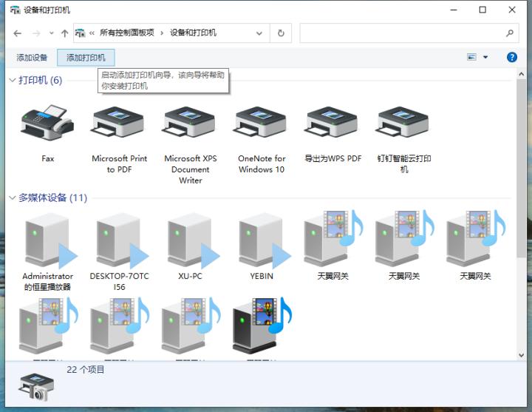532x412 pixels.
Task: Close the 设备和打印机 window
Action: pos(512,10)
